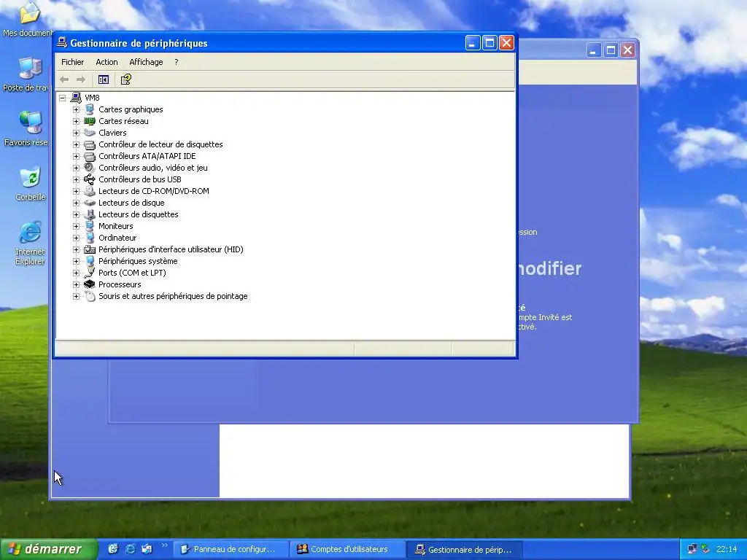Click the Contrôleurs de bus USB icon

(90, 179)
